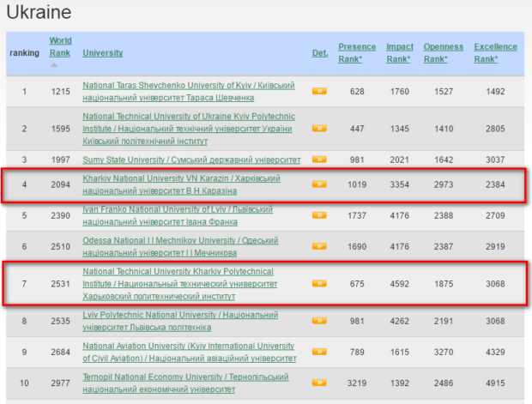Screen dimensions: 532x404
Task: Sort table by World Rank column
Action: click(60, 46)
